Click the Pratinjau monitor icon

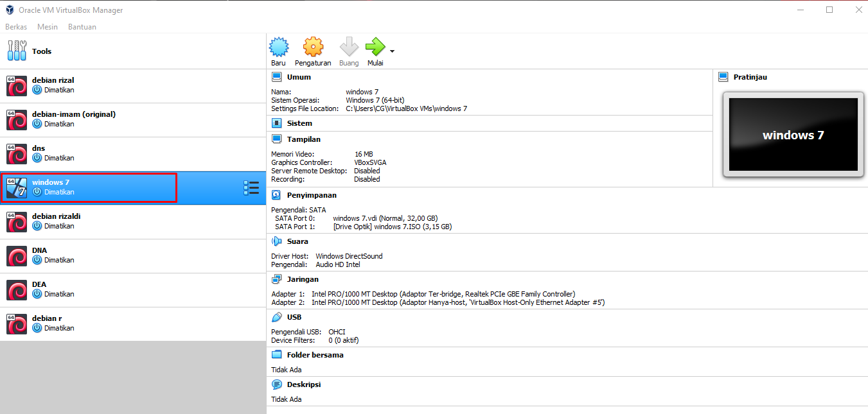(x=723, y=77)
